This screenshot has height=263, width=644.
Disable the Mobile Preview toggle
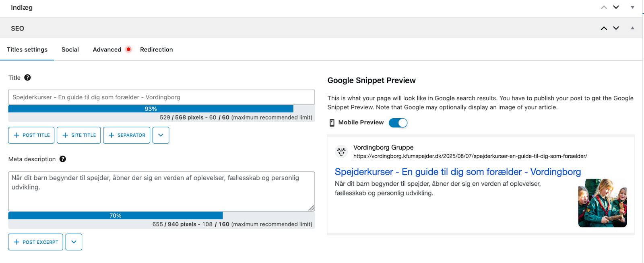(x=398, y=123)
